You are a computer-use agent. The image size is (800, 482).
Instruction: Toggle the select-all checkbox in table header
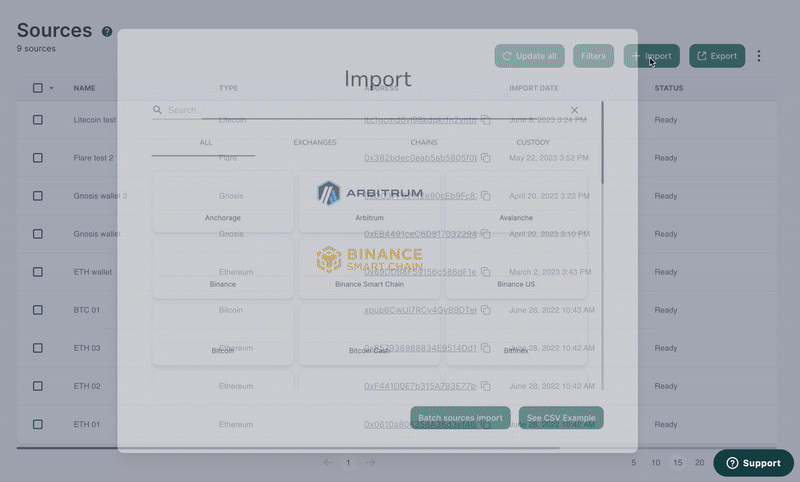point(38,88)
